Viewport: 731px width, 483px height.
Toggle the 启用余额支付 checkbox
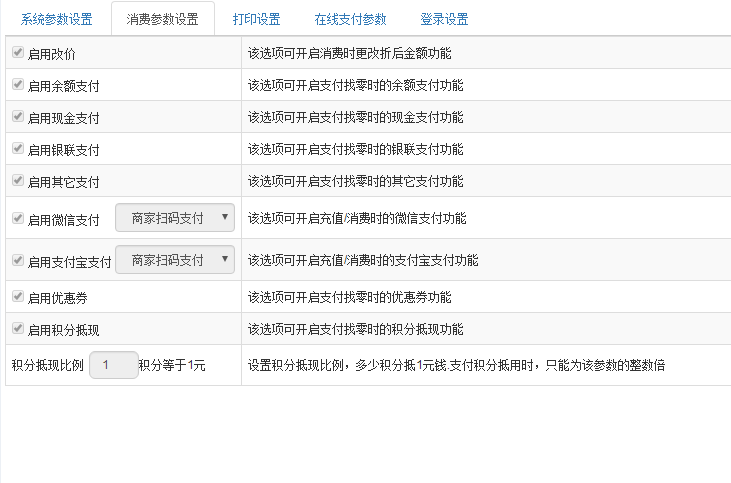pyautogui.click(x=17, y=84)
